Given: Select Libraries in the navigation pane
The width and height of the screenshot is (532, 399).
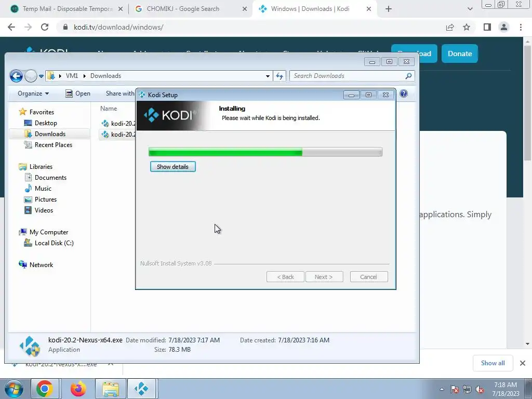Looking at the screenshot, I should pyautogui.click(x=36, y=167).
